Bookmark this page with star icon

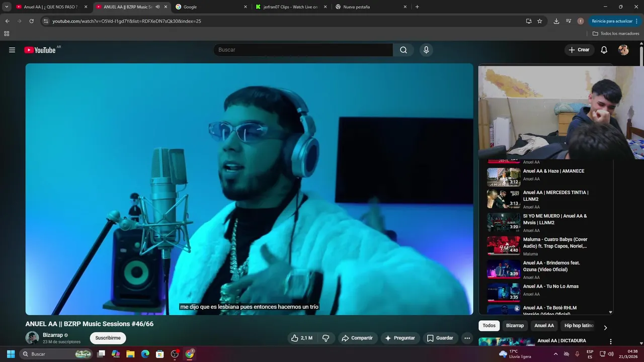tap(540, 21)
